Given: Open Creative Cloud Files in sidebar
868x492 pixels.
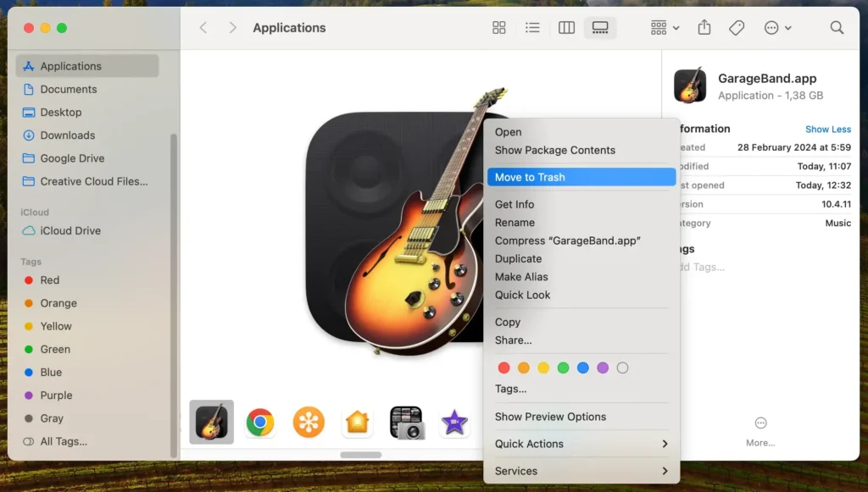Looking at the screenshot, I should (x=87, y=181).
